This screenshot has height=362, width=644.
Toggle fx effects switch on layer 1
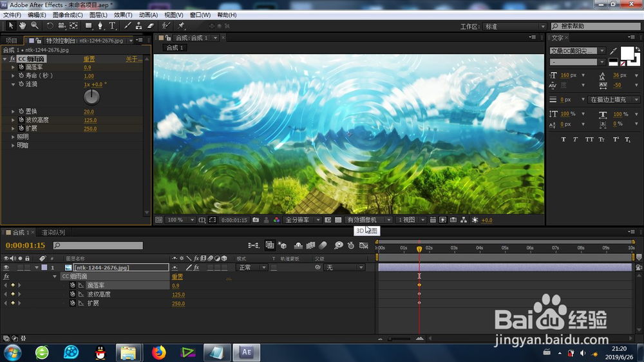coord(196,267)
